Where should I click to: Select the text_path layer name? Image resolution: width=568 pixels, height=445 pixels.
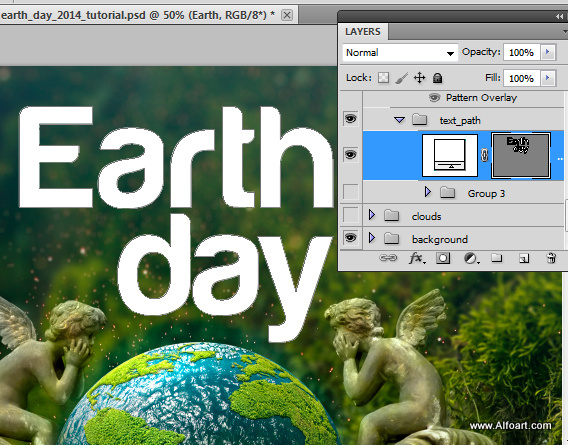[x=460, y=120]
